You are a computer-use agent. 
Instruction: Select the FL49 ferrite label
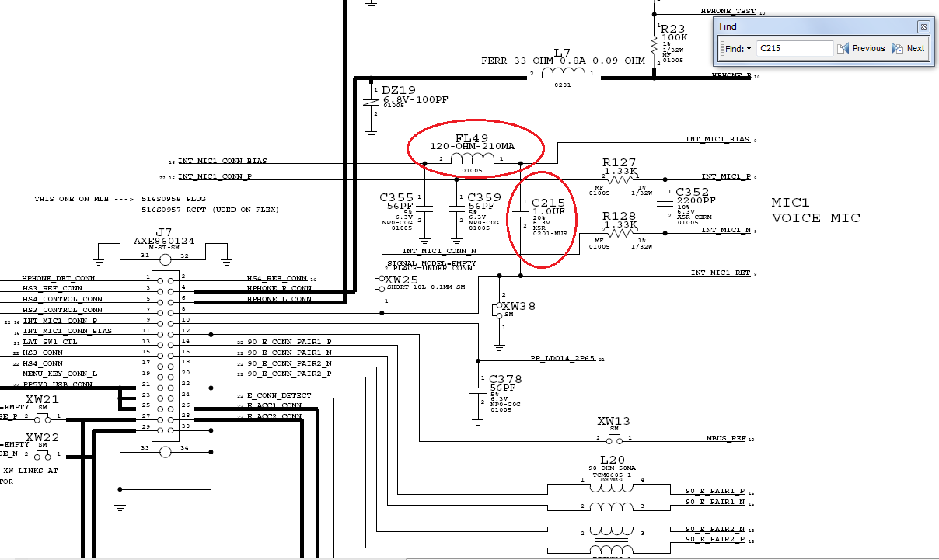(473, 137)
